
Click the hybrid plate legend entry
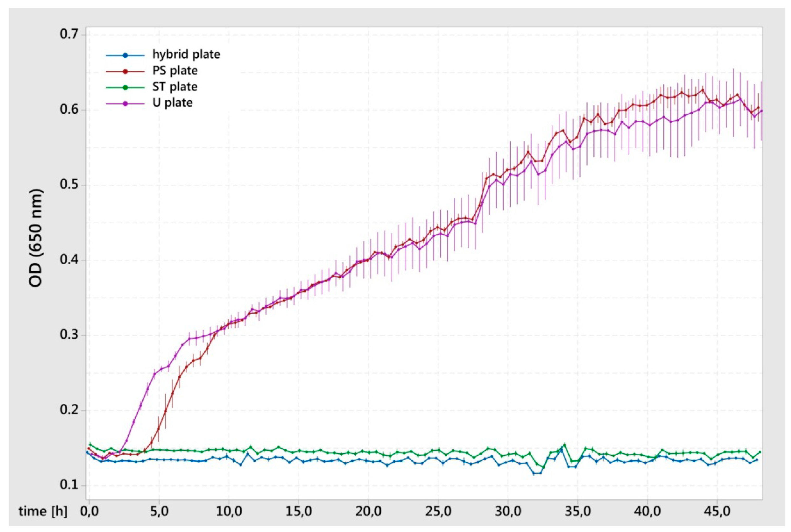[186, 55]
